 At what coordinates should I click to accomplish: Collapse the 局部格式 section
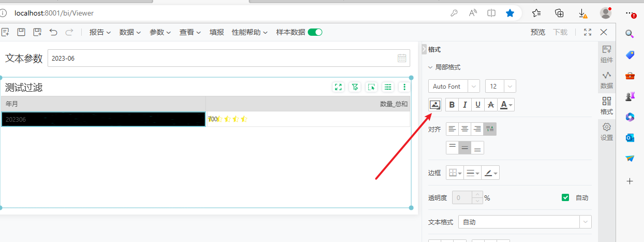click(430, 67)
